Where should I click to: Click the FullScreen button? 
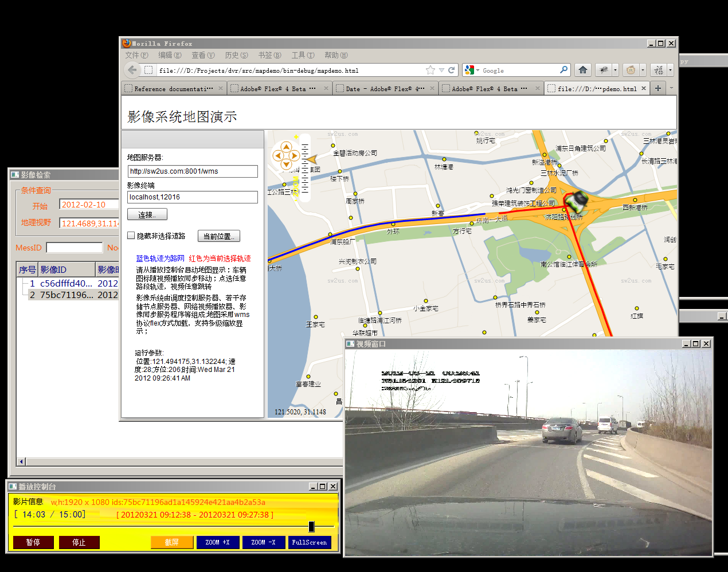point(310,542)
